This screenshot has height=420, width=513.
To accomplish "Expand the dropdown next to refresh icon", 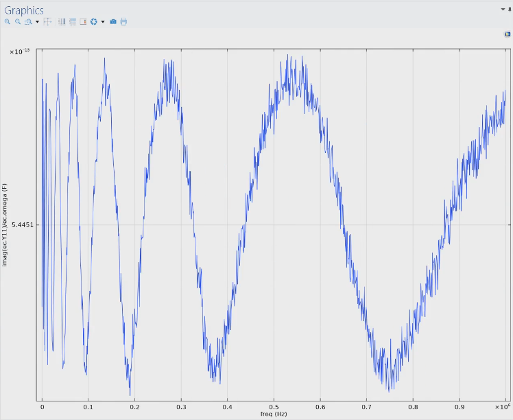I will pyautogui.click(x=103, y=22).
